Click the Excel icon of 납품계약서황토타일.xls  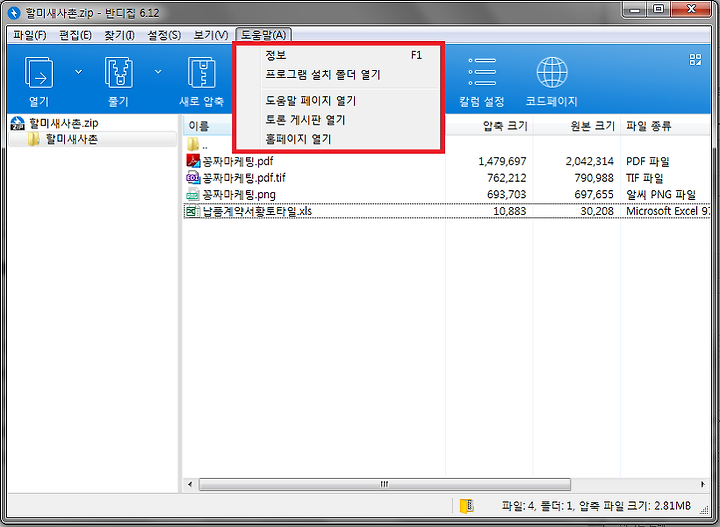point(193,211)
